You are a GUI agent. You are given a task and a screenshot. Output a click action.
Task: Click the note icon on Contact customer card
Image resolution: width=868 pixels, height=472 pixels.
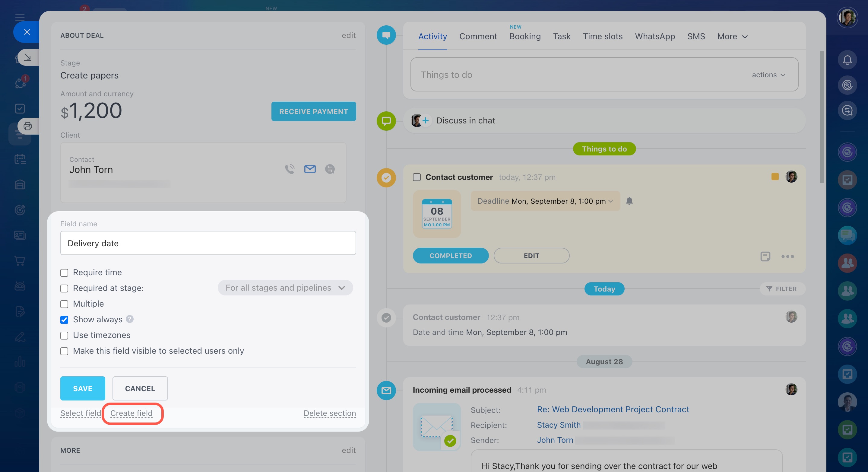[765, 257]
